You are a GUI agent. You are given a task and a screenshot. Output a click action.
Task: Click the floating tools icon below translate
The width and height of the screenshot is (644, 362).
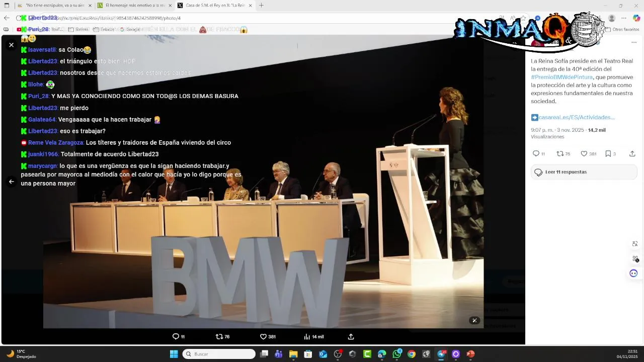tap(635, 258)
